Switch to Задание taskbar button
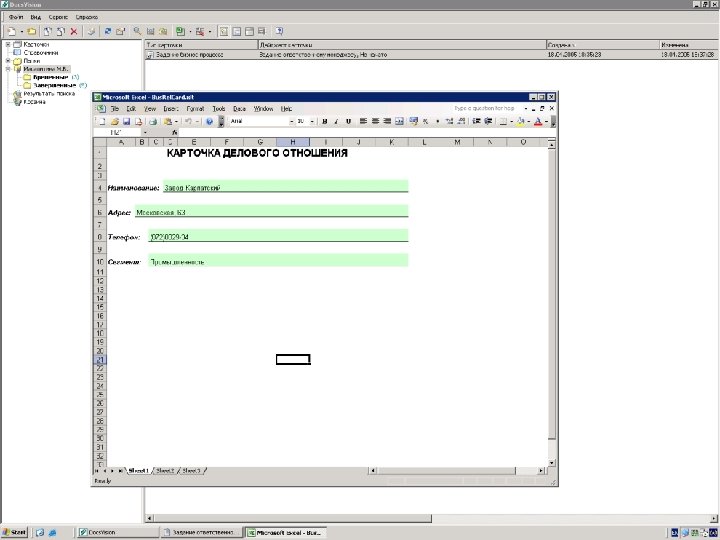Image resolution: width=720 pixels, height=540 pixels. click(x=201, y=532)
